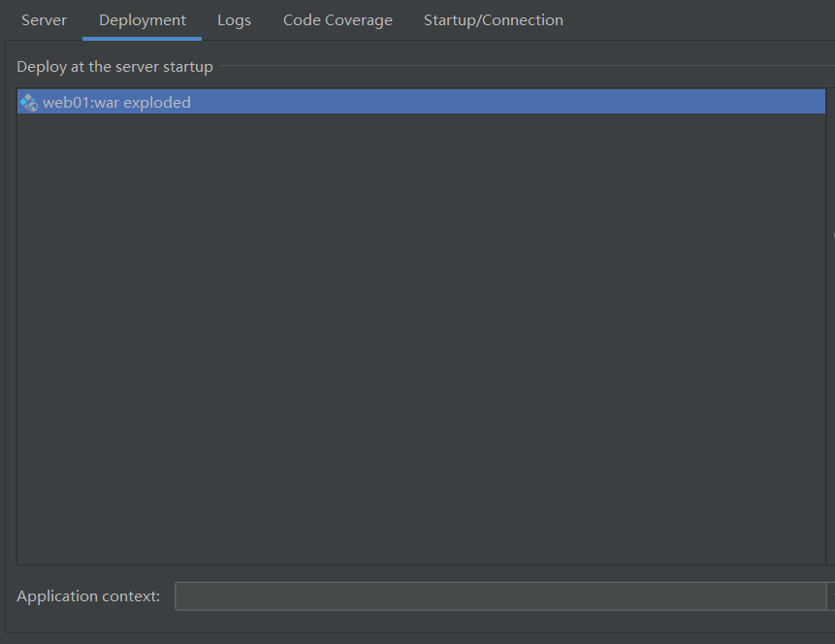The width and height of the screenshot is (835, 644).
Task: Switch to the Server tab
Action: [44, 19]
